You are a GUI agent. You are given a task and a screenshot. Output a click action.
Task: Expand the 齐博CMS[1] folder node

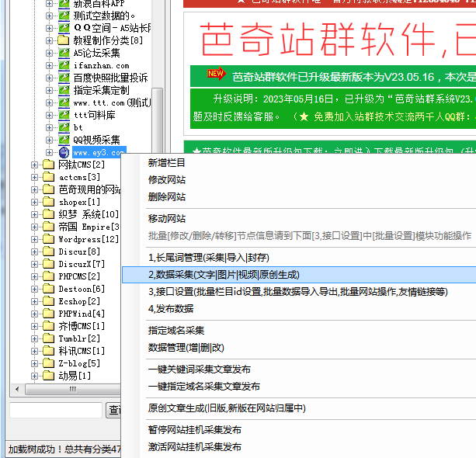pos(34,326)
